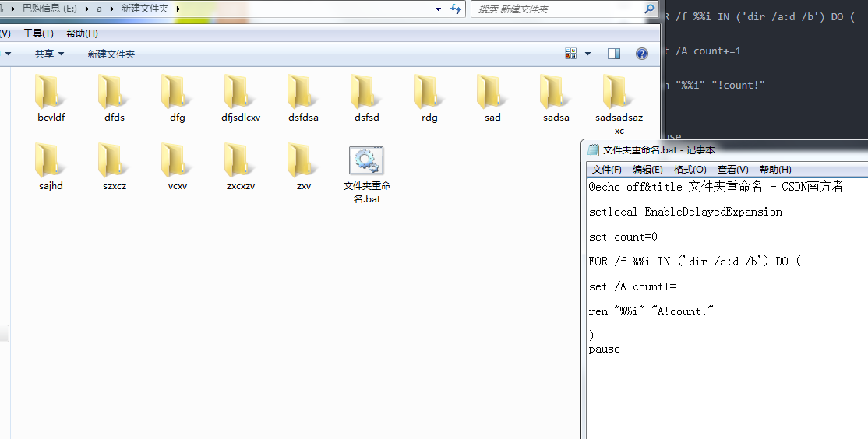Select the dsfdsa folder

pyautogui.click(x=303, y=92)
